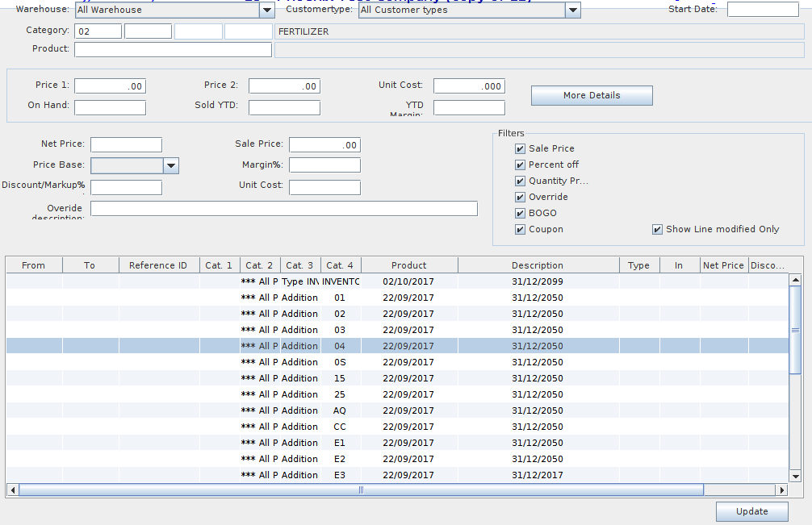Click the Start Date input field
812x525 pixels.
[x=762, y=10]
